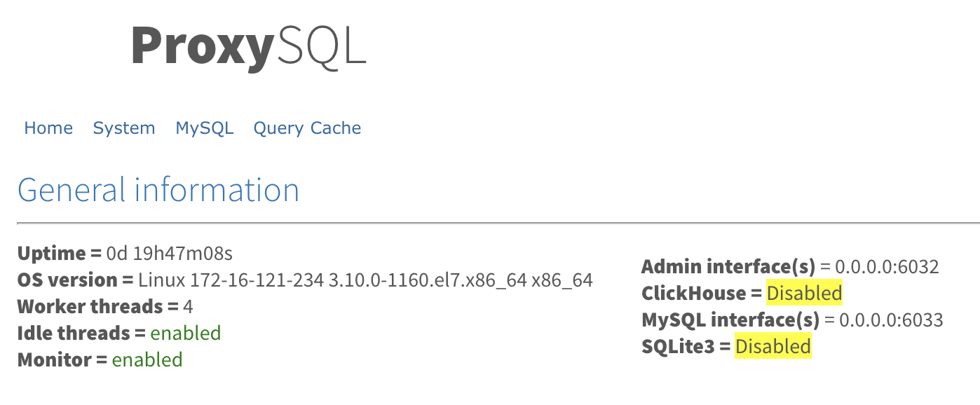Select the Uptime value text

168,253
